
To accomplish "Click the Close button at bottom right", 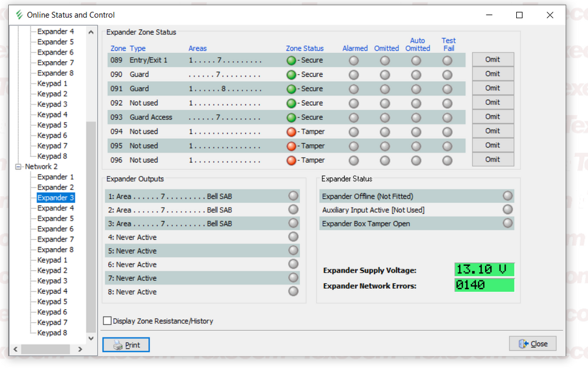I will click(x=533, y=344).
